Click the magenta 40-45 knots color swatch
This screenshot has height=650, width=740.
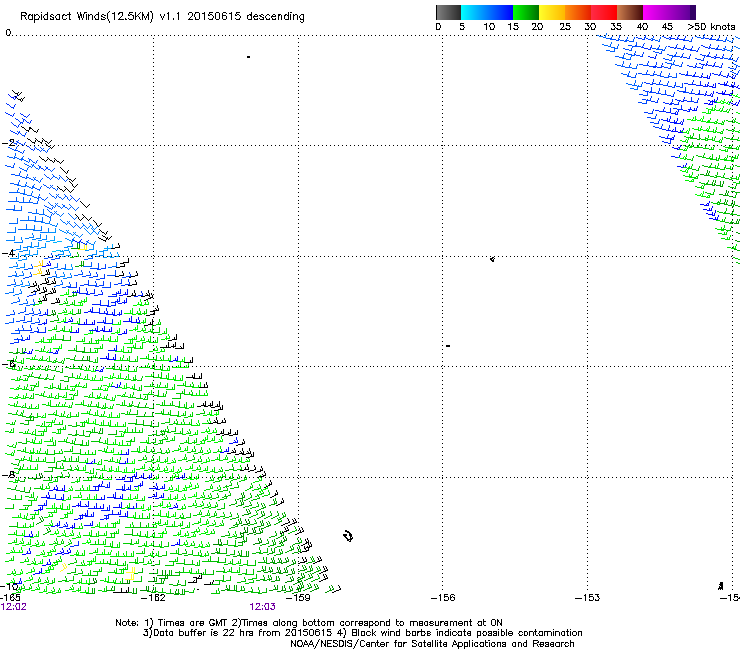(x=656, y=12)
